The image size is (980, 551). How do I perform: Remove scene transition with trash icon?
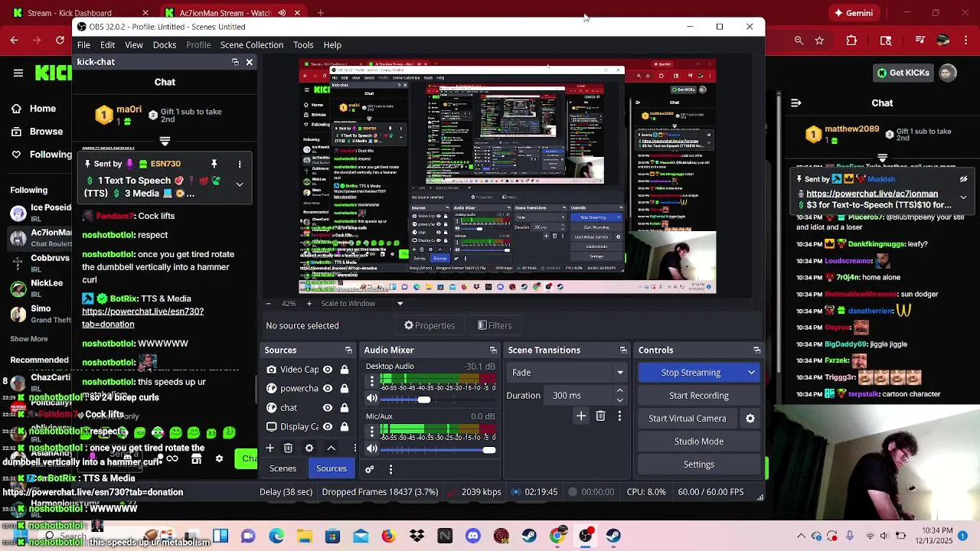point(600,416)
